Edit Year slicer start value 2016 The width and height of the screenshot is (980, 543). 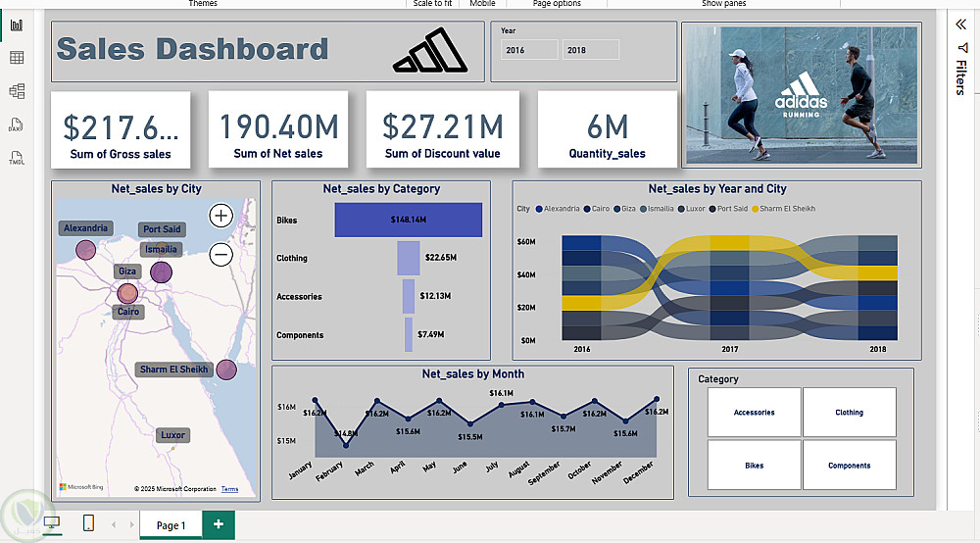529,50
